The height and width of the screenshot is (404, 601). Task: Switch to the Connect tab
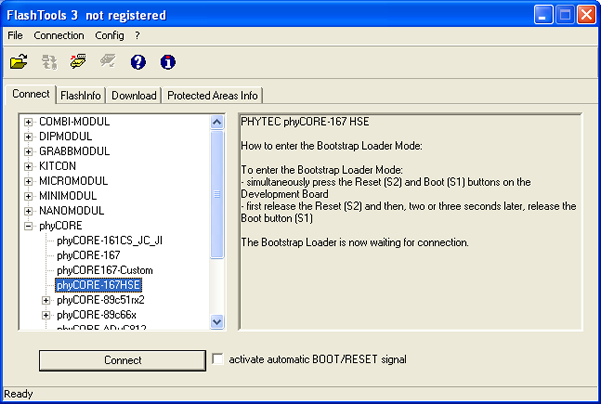(31, 94)
